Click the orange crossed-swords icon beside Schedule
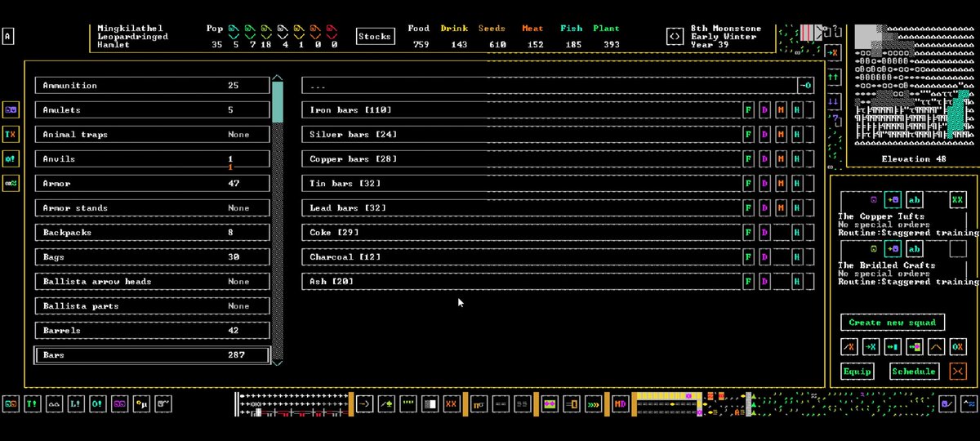The height and width of the screenshot is (441, 980). tap(957, 372)
